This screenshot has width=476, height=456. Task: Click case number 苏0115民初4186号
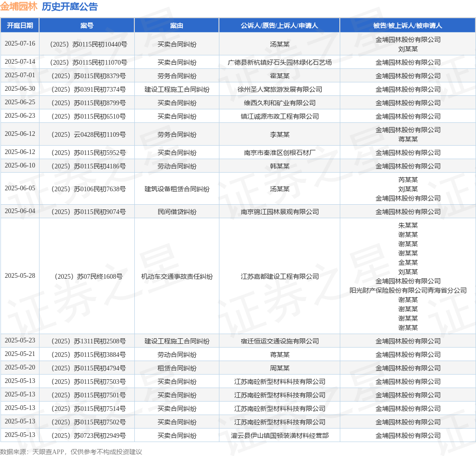(89, 166)
